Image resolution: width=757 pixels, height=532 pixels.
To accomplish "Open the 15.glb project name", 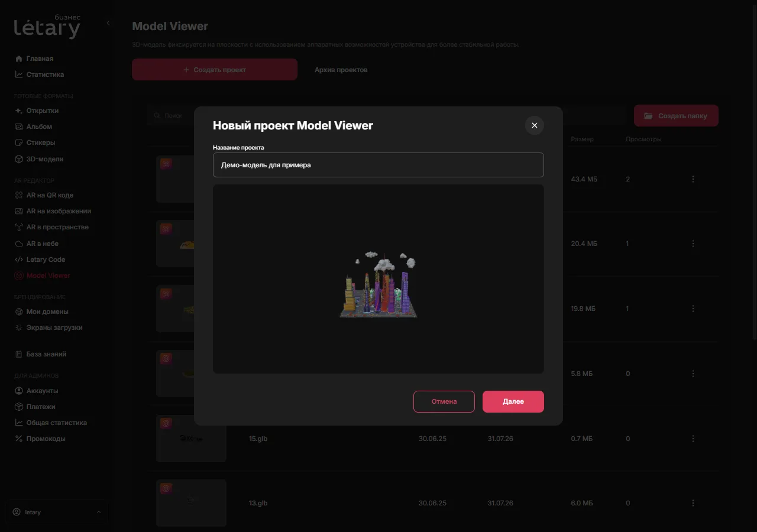I will coord(258,439).
